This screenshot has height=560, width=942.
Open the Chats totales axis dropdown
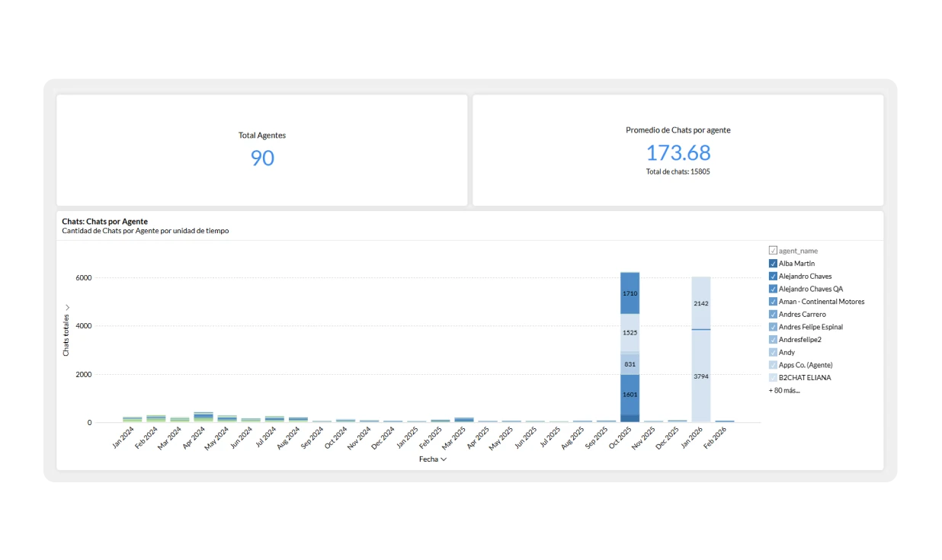66,307
